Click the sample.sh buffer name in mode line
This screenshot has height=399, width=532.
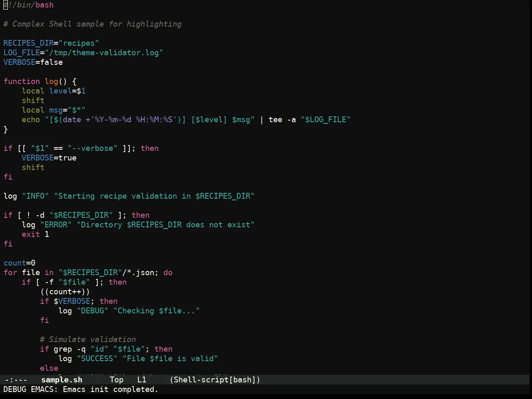point(62,379)
